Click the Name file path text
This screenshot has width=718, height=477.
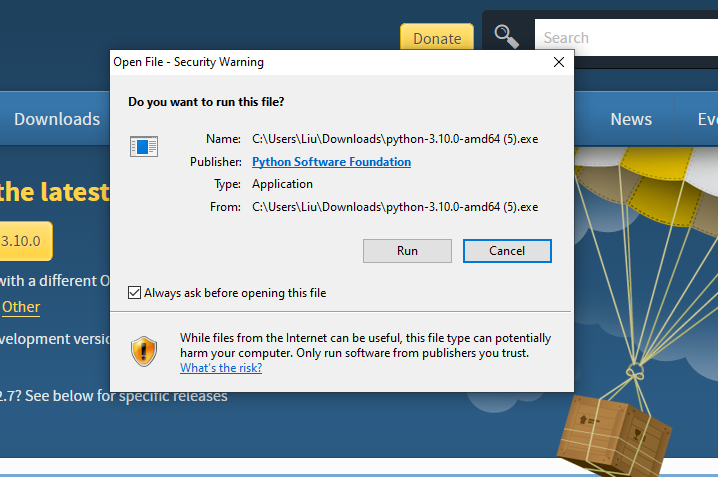pos(395,139)
